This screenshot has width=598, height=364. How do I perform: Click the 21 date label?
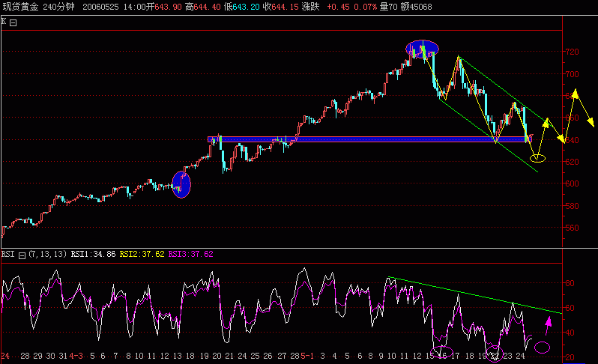[229, 357]
